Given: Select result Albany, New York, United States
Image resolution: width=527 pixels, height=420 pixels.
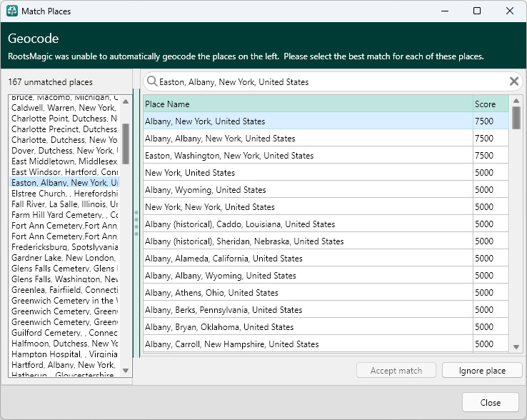Looking at the screenshot, I should (308, 121).
